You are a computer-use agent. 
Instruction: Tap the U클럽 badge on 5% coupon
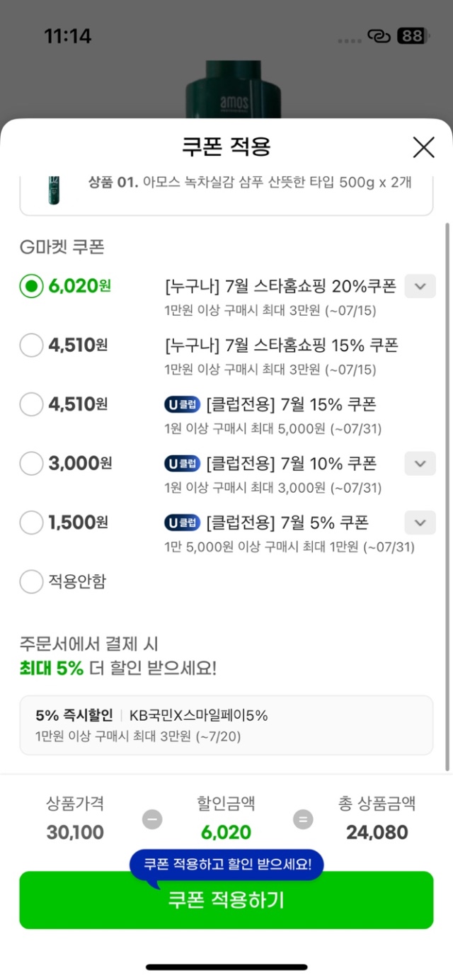click(x=182, y=523)
